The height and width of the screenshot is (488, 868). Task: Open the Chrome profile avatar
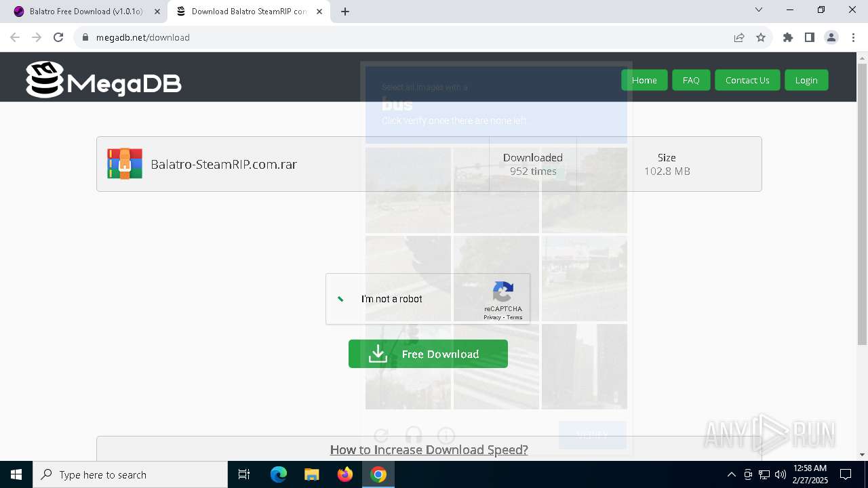831,37
